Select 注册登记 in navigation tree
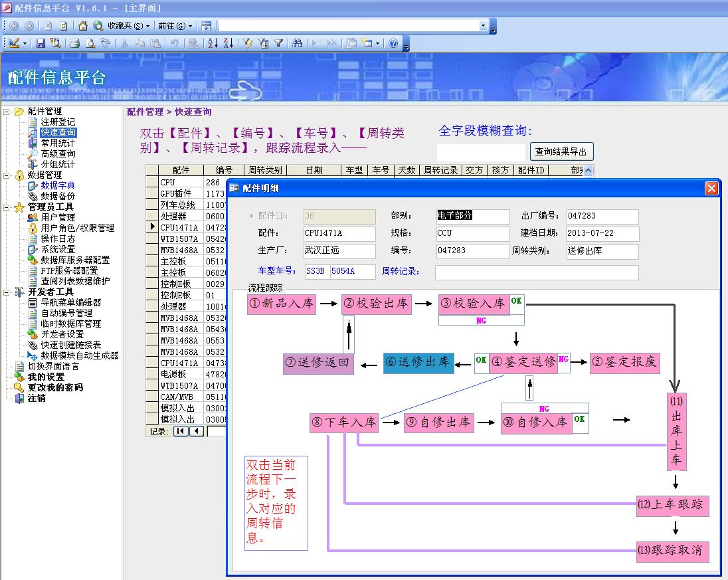The image size is (728, 580). point(58,122)
